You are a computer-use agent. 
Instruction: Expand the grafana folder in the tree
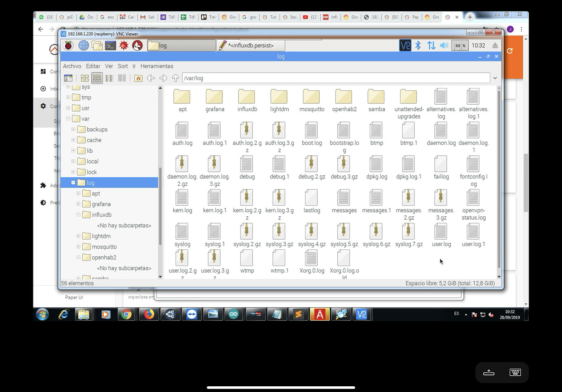pyautogui.click(x=78, y=204)
